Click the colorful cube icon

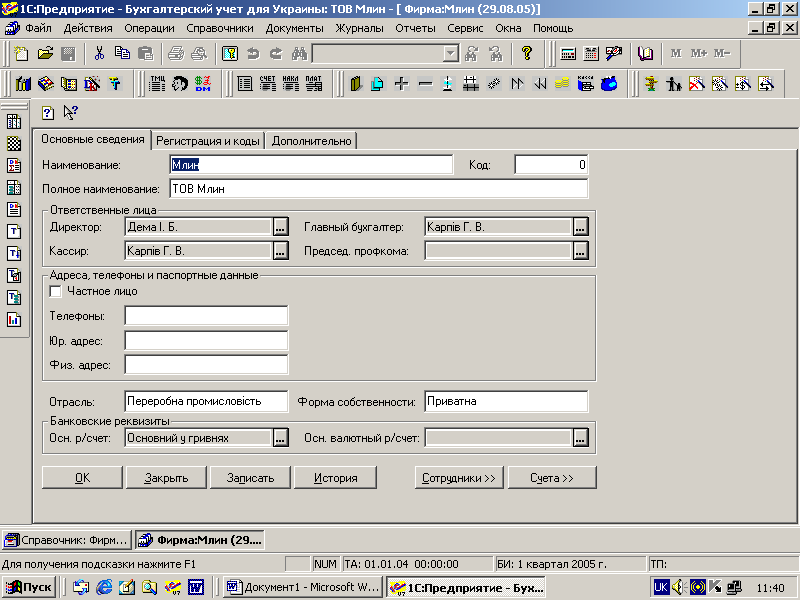(46, 83)
